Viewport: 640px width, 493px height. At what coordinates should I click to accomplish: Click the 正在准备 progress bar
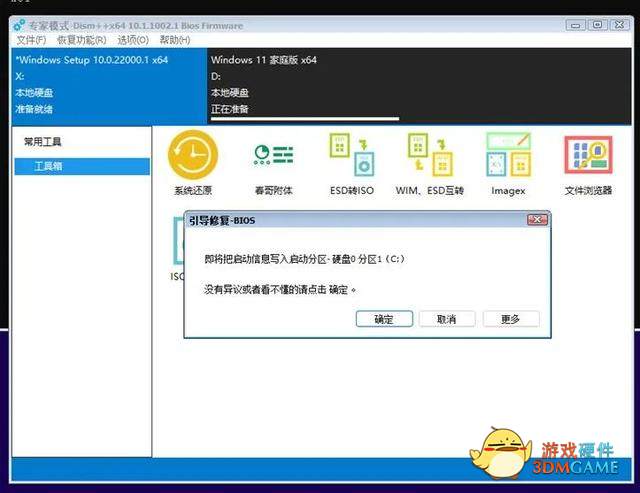[305, 119]
